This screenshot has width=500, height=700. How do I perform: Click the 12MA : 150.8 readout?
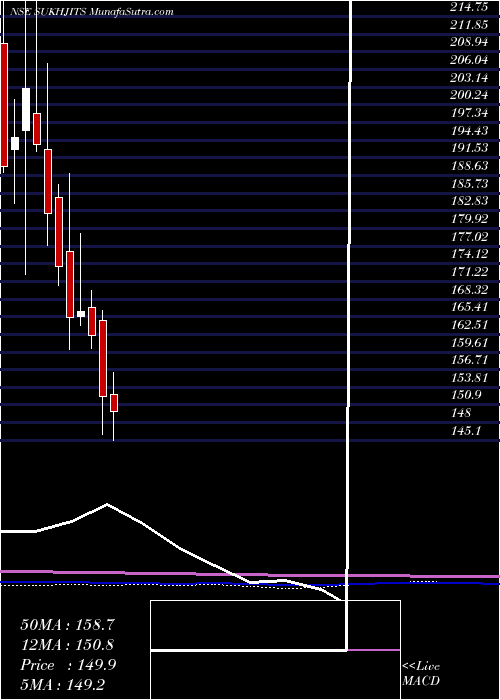click(x=67, y=645)
